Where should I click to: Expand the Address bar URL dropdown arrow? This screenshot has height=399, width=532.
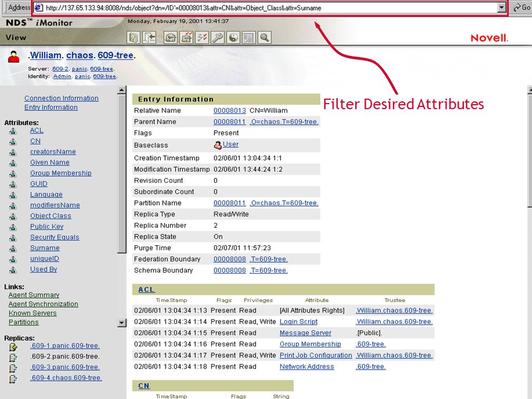[x=502, y=7]
